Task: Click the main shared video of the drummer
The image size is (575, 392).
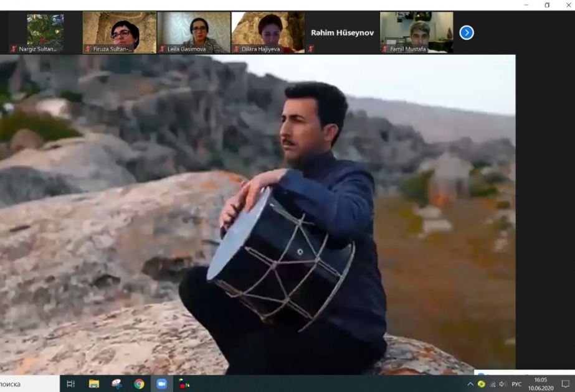Action: pyautogui.click(x=258, y=214)
